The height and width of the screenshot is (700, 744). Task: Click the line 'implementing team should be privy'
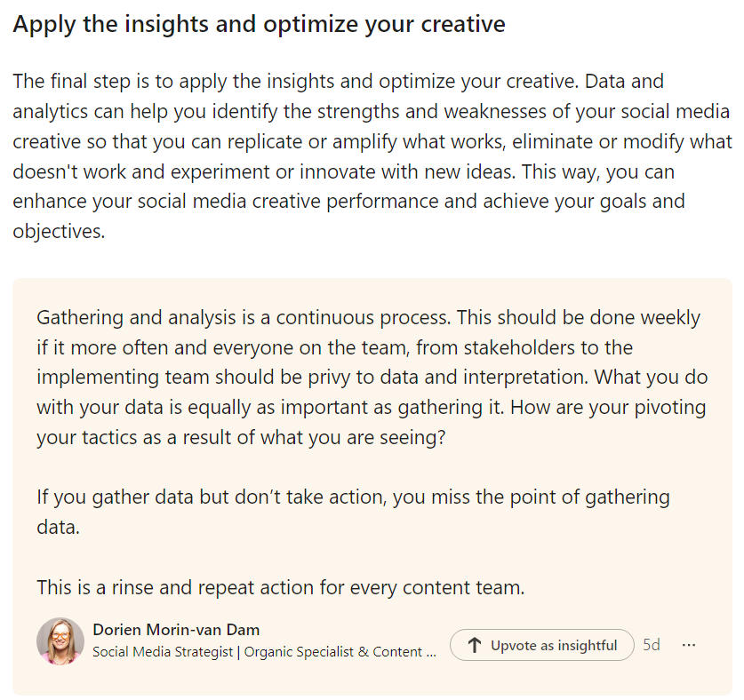[x=313, y=378]
